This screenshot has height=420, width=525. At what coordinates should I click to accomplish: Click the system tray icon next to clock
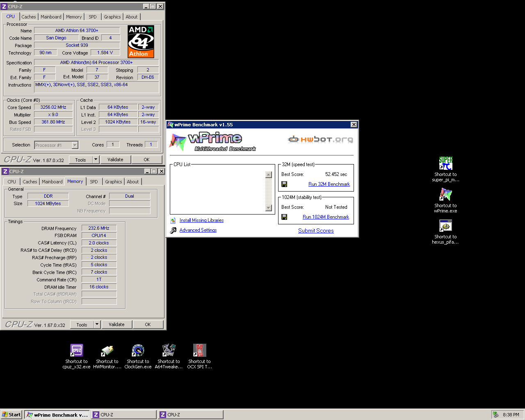click(495, 415)
